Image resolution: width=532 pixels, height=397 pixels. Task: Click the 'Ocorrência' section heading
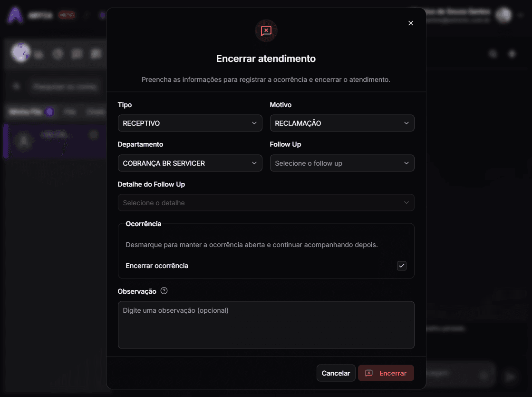144,224
